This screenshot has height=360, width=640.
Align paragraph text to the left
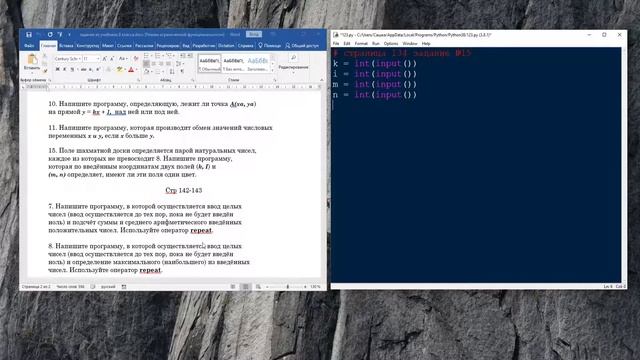(147, 63)
